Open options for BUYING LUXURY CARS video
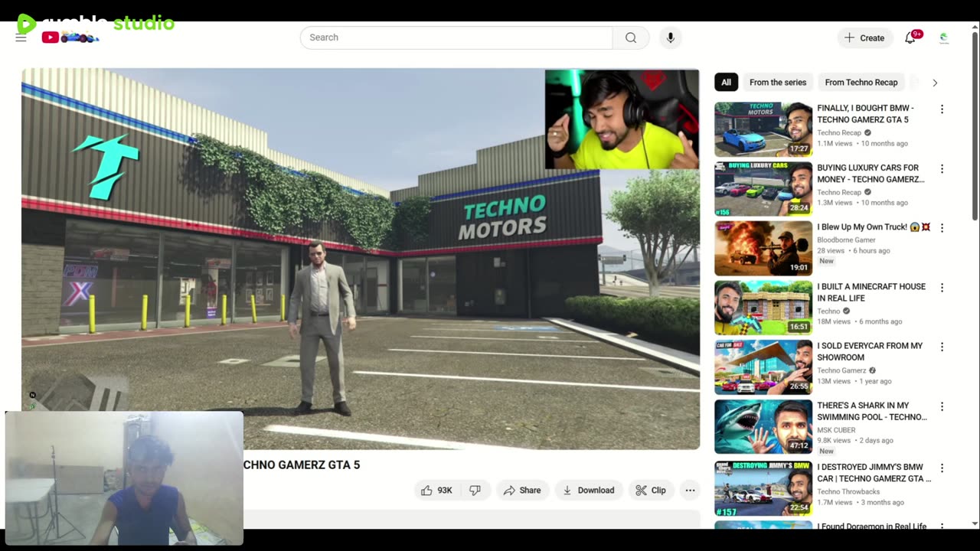 [942, 169]
